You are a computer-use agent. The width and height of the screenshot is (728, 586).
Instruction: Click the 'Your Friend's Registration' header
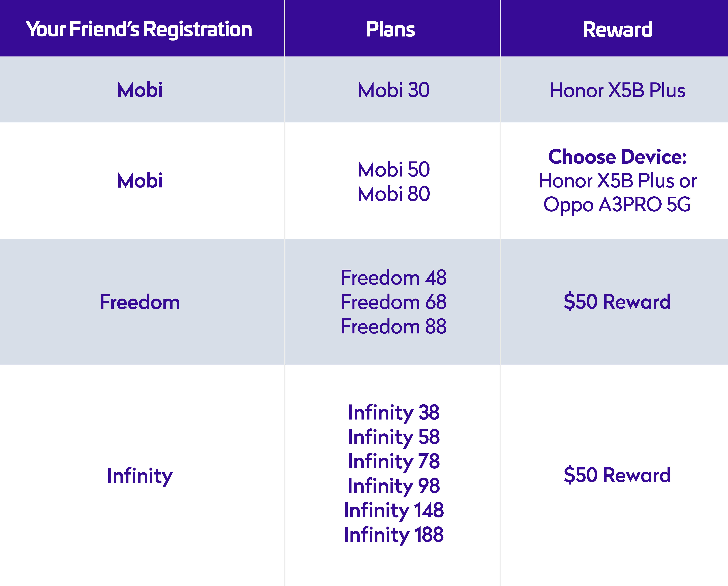[139, 29]
